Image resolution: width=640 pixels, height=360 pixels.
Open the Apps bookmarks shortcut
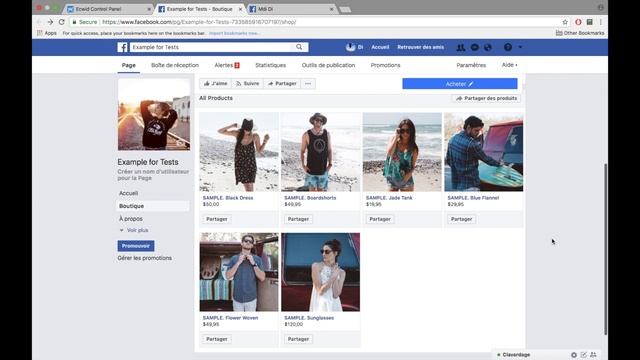pyautogui.click(x=47, y=33)
